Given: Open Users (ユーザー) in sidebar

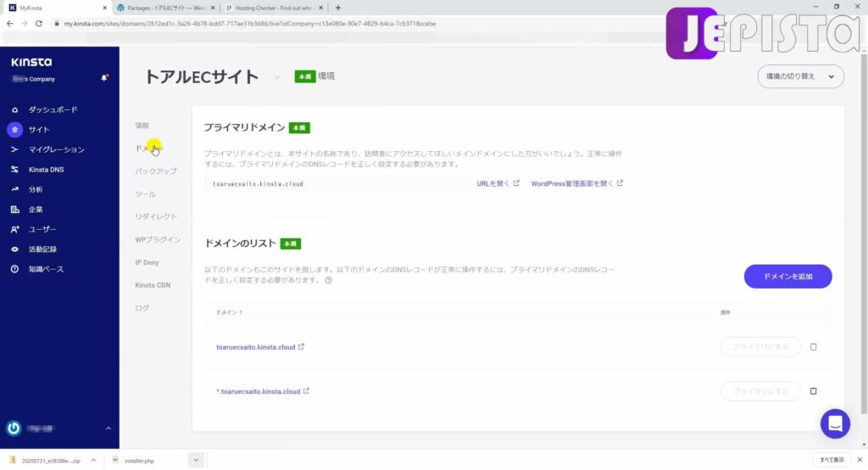Looking at the screenshot, I should [x=42, y=229].
